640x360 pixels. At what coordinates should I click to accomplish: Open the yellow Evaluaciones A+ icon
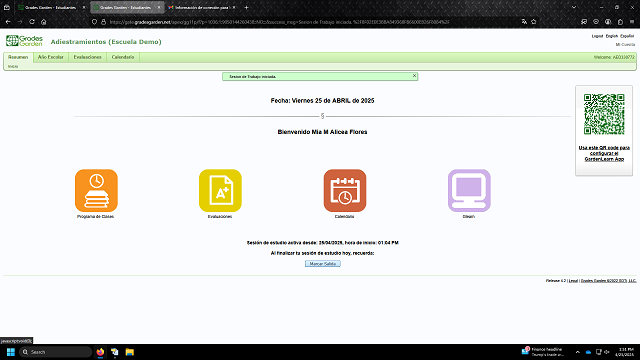click(x=220, y=191)
